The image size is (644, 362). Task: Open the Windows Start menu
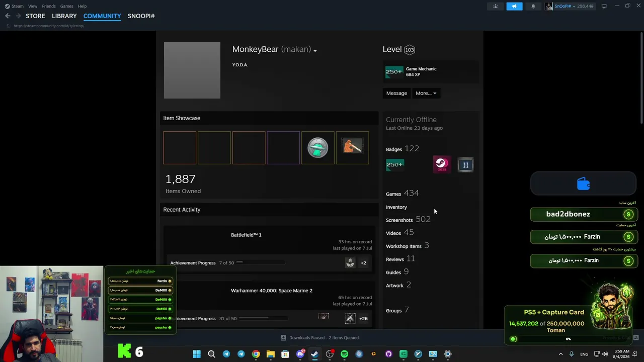[x=197, y=354]
